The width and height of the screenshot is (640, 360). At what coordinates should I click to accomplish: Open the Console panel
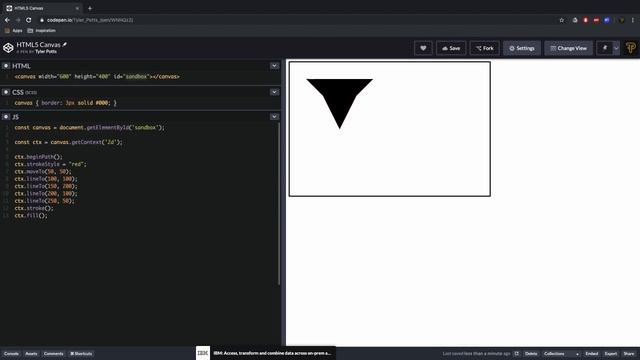click(11, 353)
